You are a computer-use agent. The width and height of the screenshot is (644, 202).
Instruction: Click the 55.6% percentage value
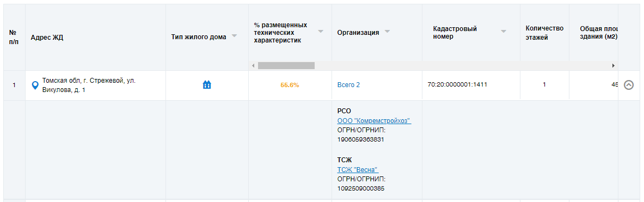click(x=290, y=85)
